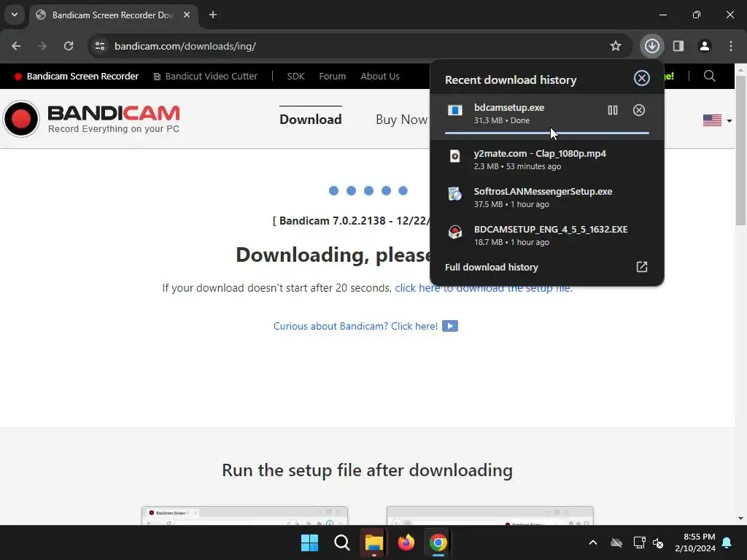Open the Download nav menu item
The width and height of the screenshot is (747, 560).
310,119
